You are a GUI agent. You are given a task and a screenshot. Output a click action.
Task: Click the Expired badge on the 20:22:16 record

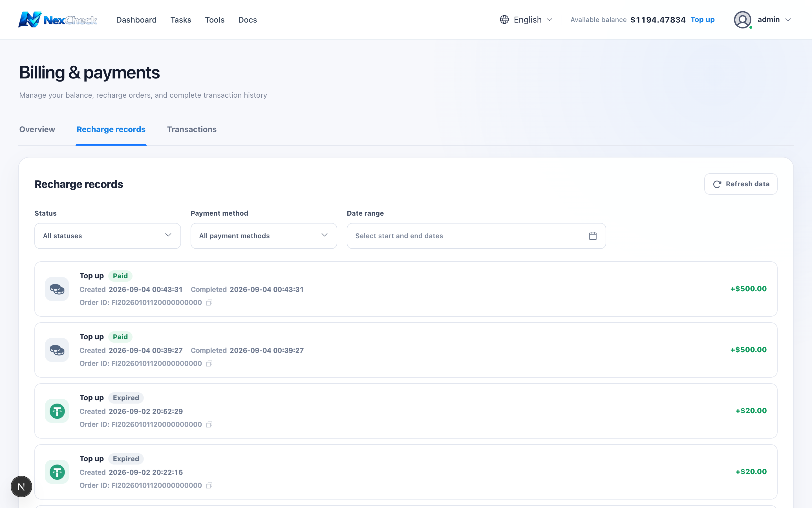(x=126, y=459)
